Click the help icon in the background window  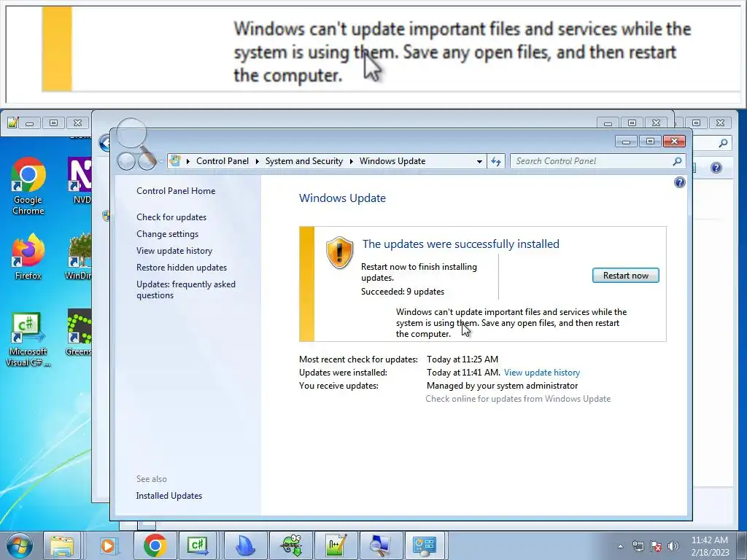[716, 168]
